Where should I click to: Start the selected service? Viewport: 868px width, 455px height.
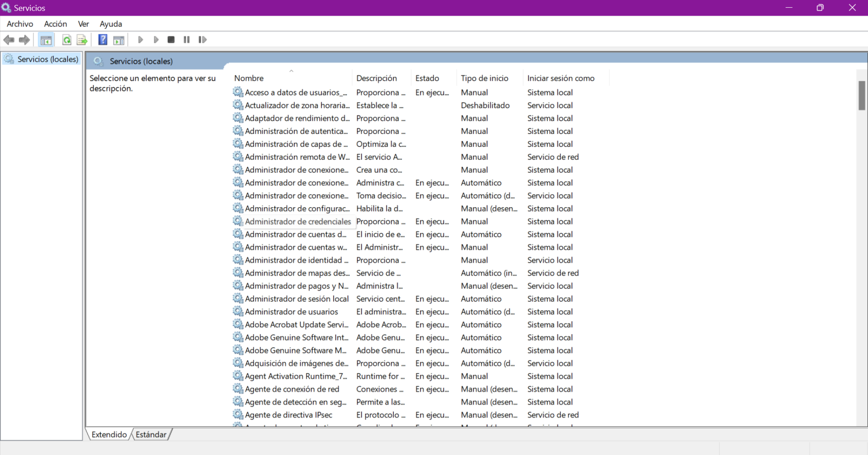click(140, 40)
